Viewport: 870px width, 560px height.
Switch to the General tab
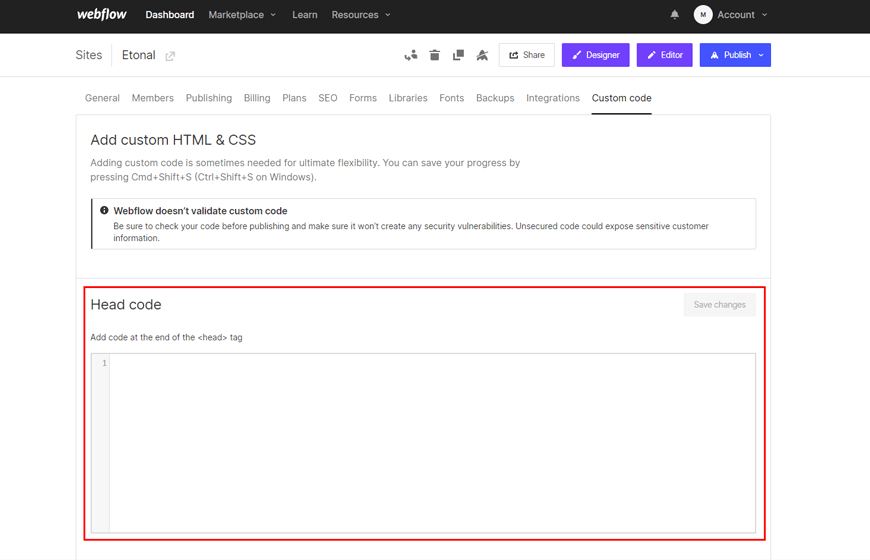(x=102, y=98)
